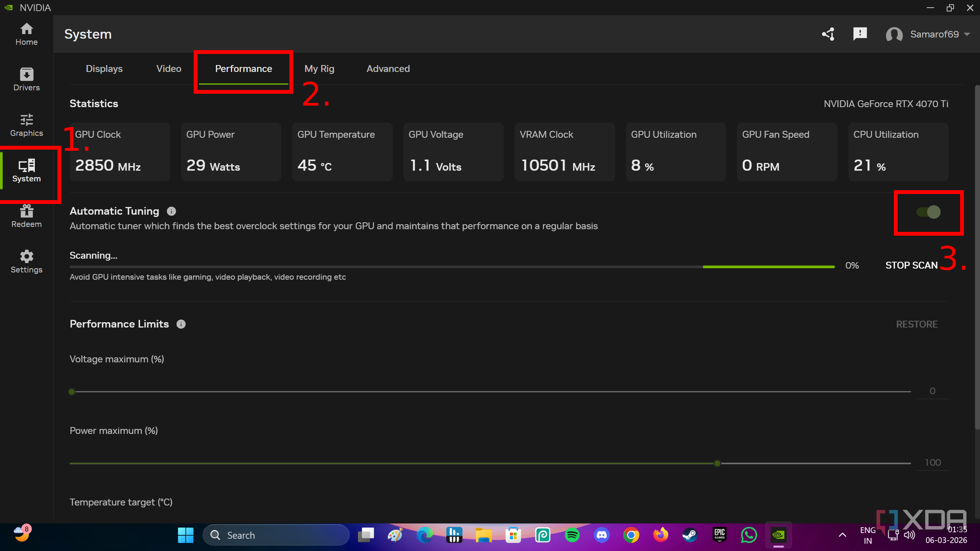Select System in sidebar

coord(26,171)
